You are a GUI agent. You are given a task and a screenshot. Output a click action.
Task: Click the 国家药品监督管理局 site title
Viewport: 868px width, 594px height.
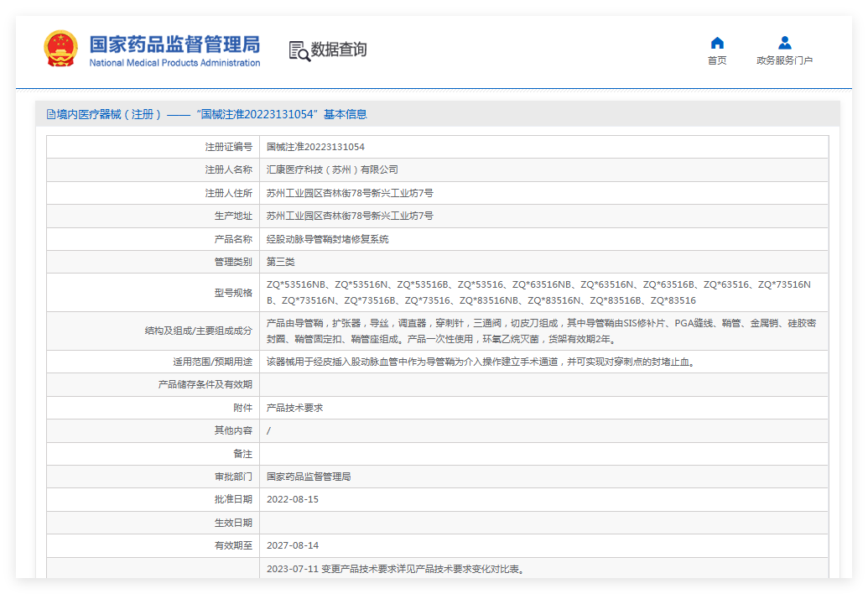174,44
